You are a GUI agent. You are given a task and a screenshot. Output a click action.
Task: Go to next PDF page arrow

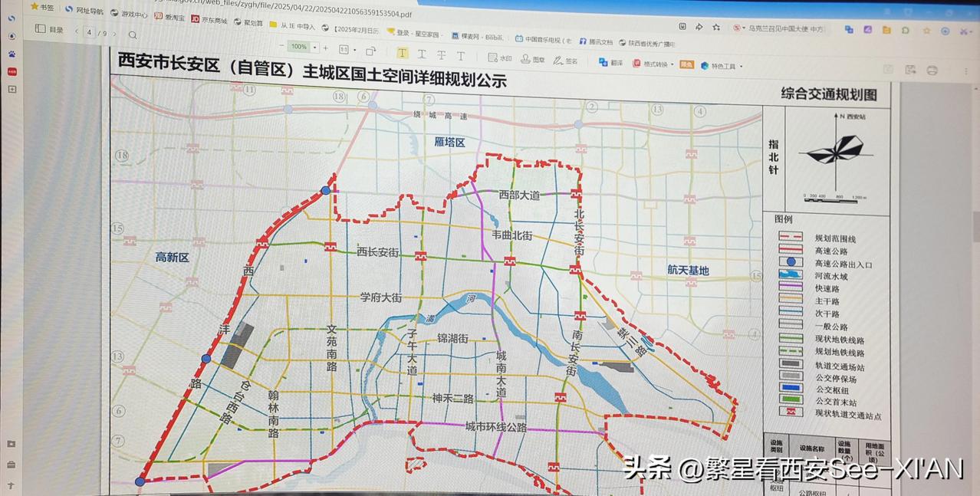click(x=116, y=33)
